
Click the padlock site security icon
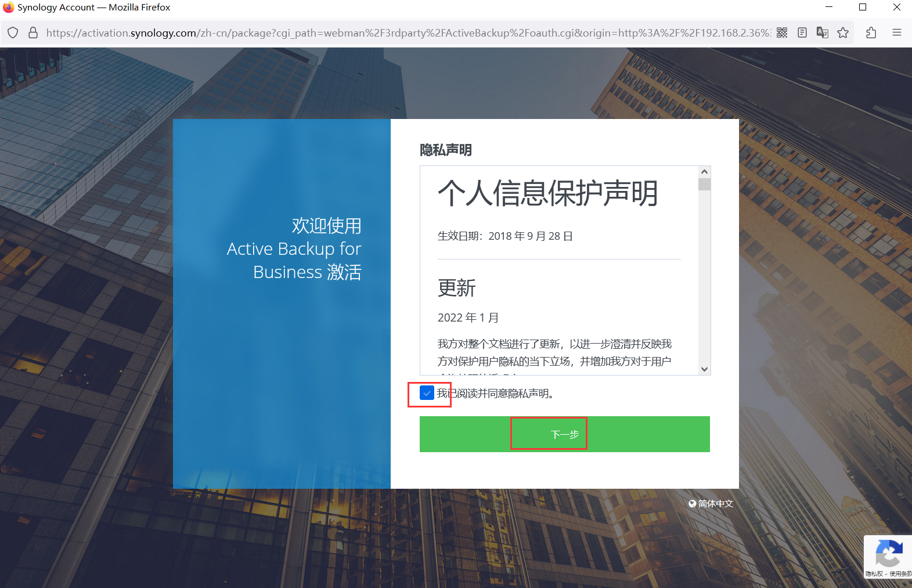pyautogui.click(x=33, y=33)
